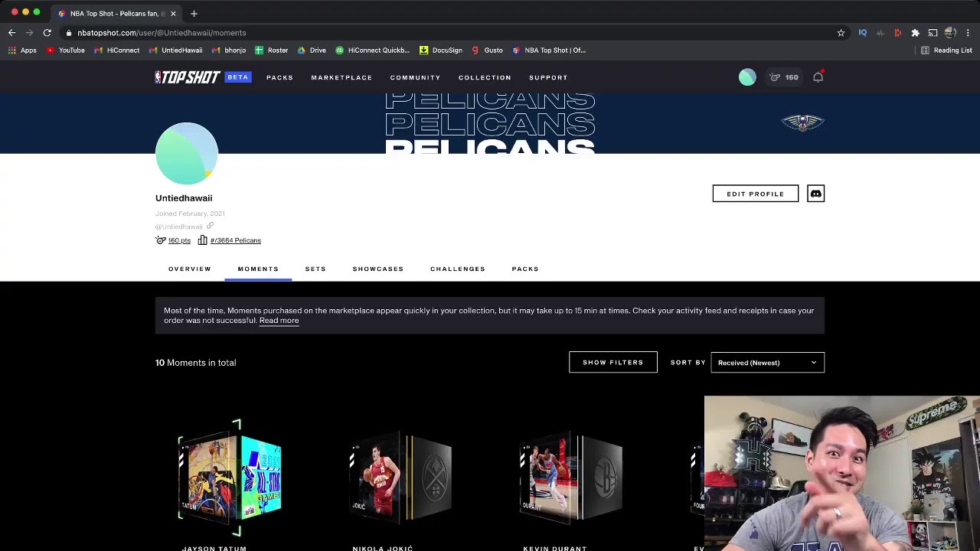The width and height of the screenshot is (980, 551).
Task: Reload the page
Action: click(x=47, y=33)
